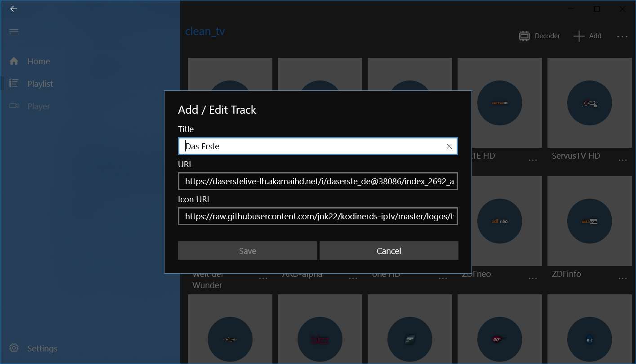Click the Settings gear icon
The height and width of the screenshot is (364, 636).
14,348
